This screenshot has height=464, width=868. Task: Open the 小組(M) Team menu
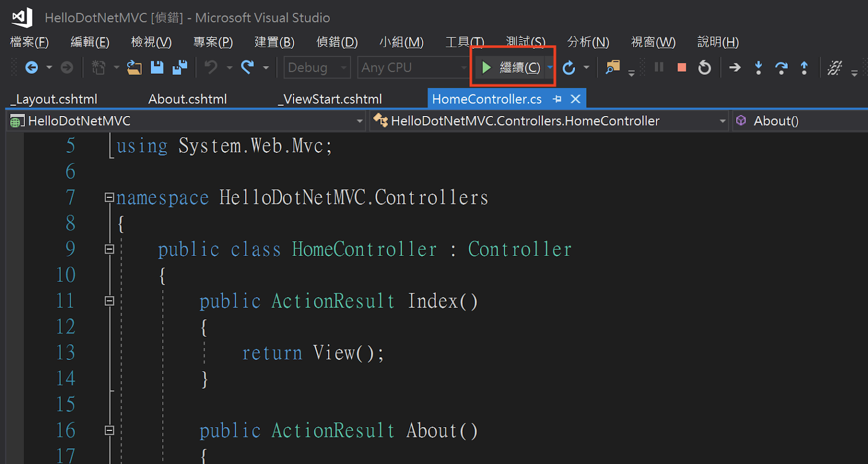[401, 42]
